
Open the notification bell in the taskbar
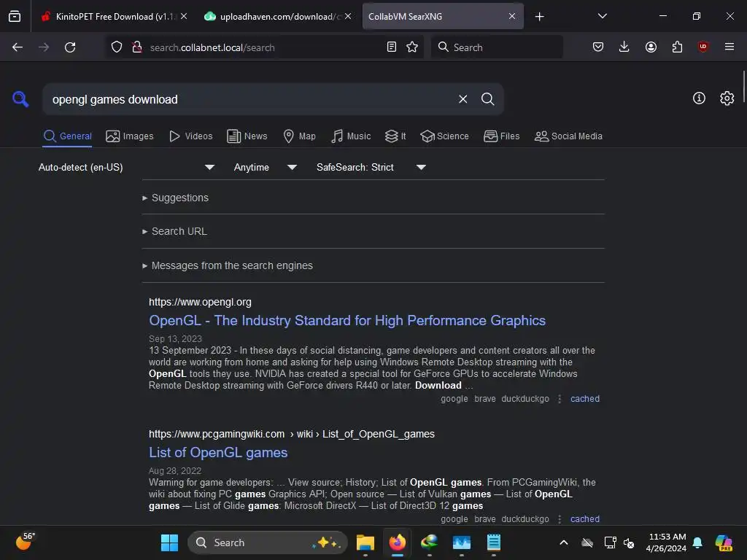[697, 542]
